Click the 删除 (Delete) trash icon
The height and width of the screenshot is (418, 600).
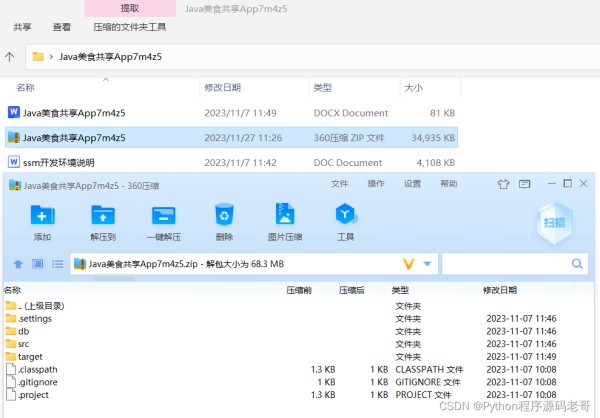click(x=224, y=215)
